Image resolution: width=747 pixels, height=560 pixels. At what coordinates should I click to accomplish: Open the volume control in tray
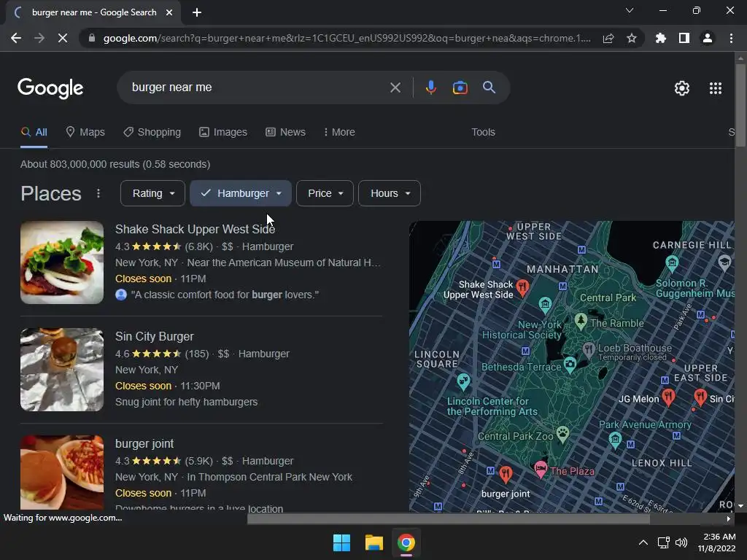pos(681,542)
